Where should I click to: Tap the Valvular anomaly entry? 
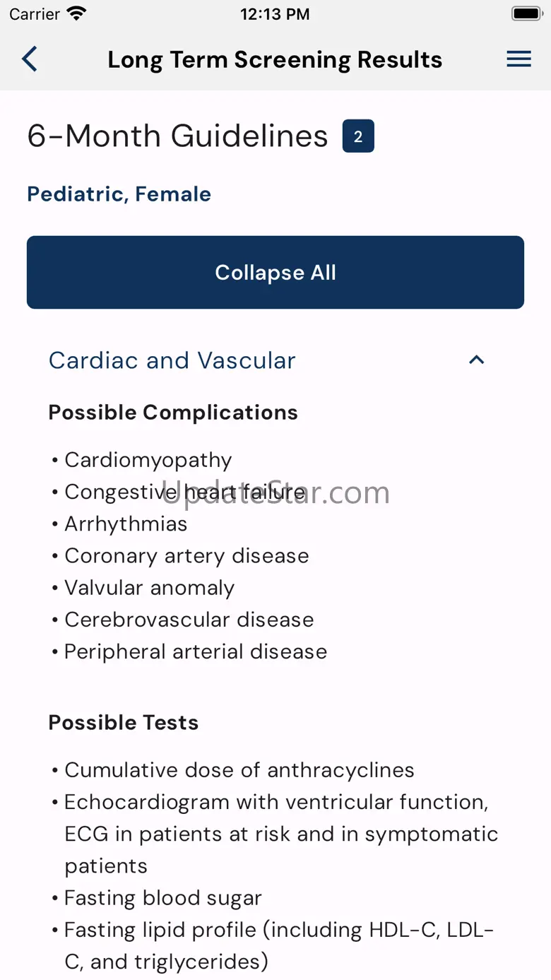(x=149, y=588)
